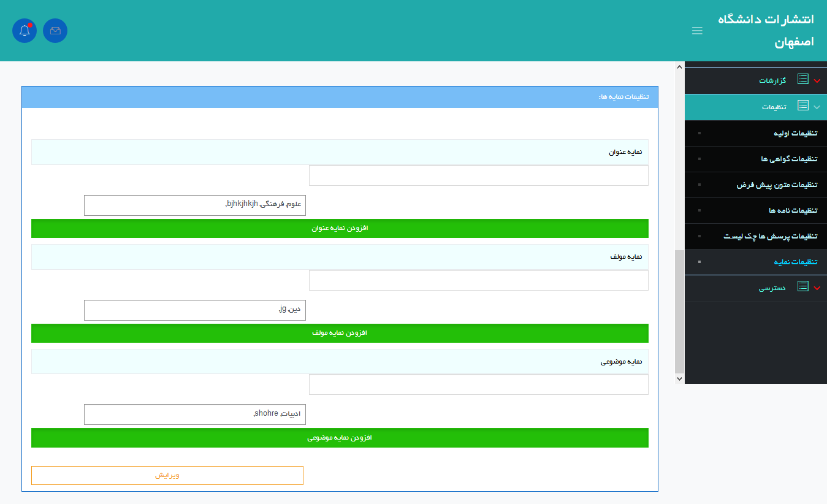827x504 pixels.
Task: Expand the دسترسی menu red chevron
Action: pos(817,288)
